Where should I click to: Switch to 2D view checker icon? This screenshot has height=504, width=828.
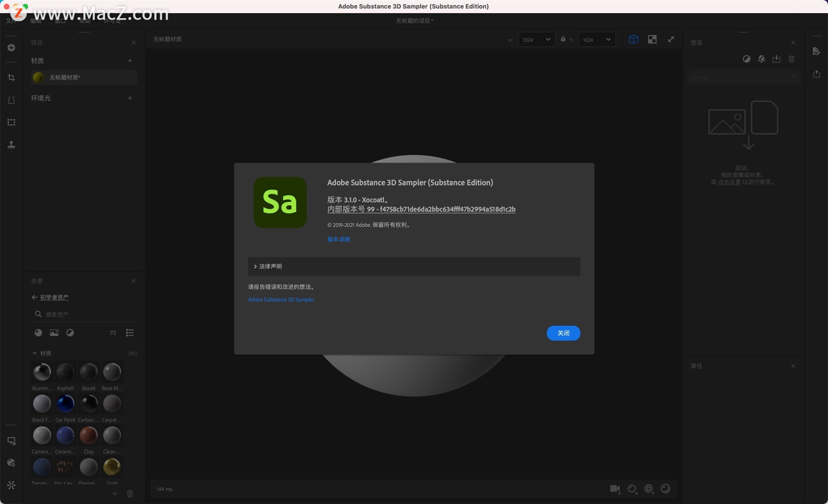pos(652,40)
